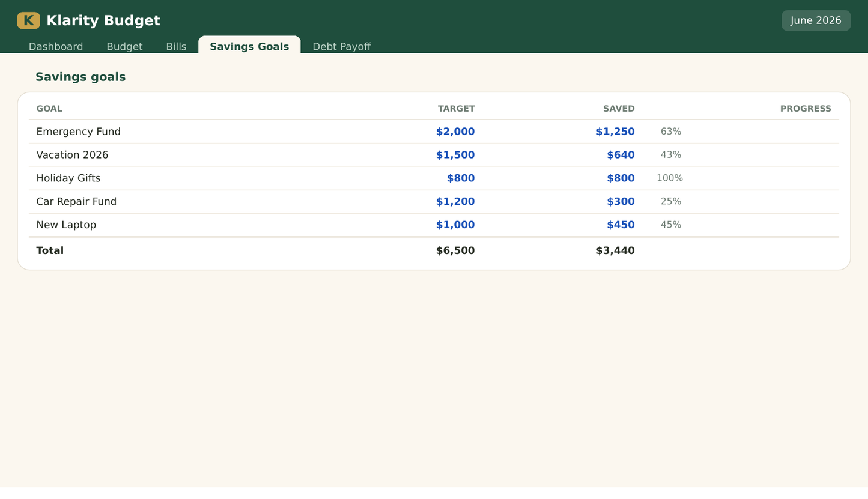The height and width of the screenshot is (499, 868).
Task: Edit Car Repair Fund target $1,200
Action: click(x=455, y=202)
